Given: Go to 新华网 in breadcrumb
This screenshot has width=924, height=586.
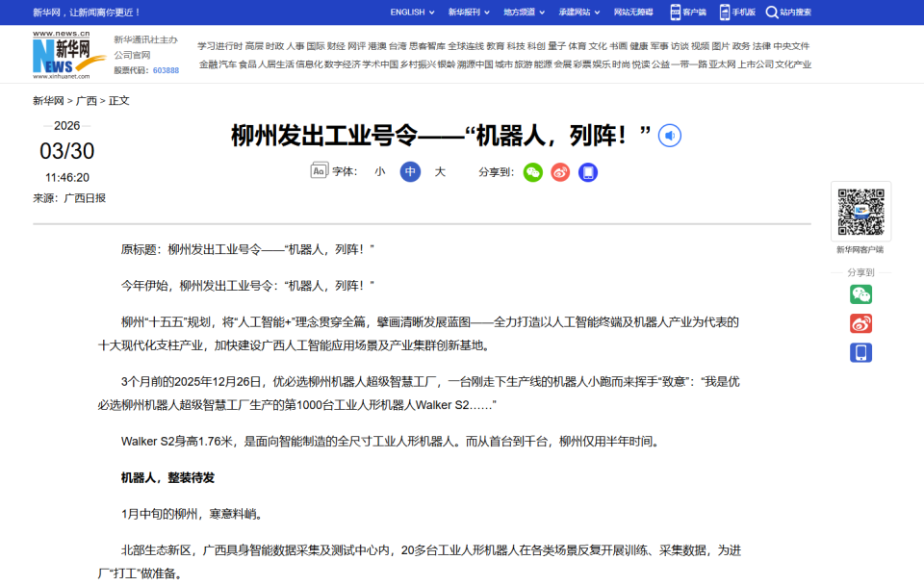Looking at the screenshot, I should 48,101.
